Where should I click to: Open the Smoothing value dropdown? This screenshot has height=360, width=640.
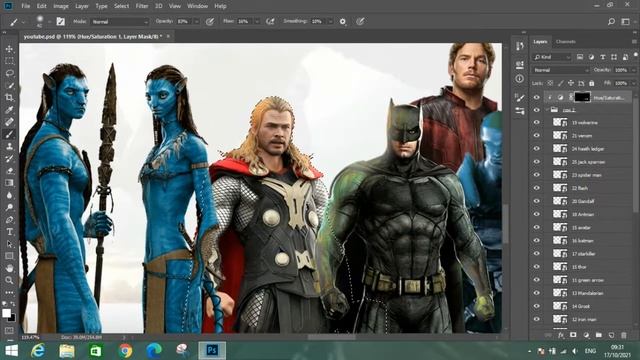(330, 22)
